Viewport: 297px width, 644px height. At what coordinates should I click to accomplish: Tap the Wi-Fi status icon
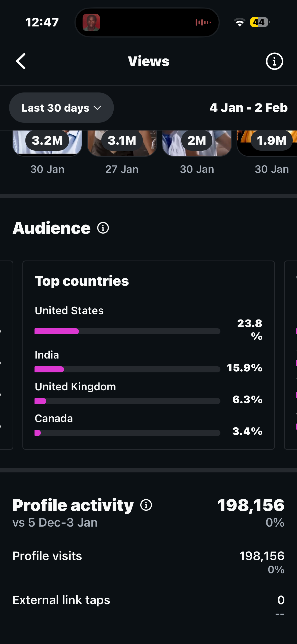(x=239, y=22)
